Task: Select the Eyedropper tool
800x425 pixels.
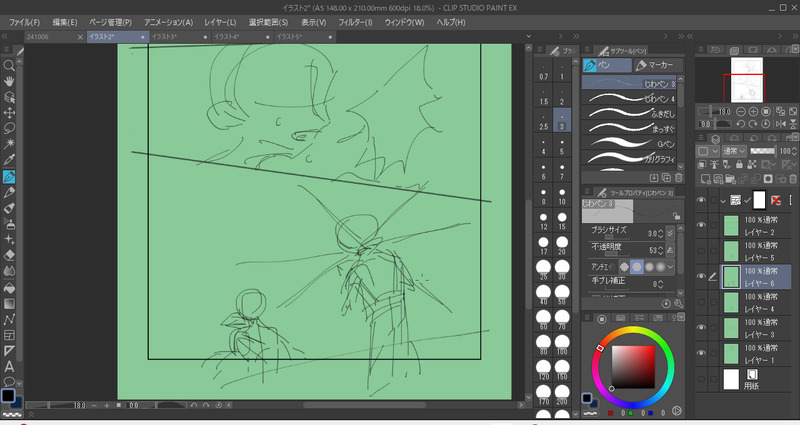Action: click(9, 160)
